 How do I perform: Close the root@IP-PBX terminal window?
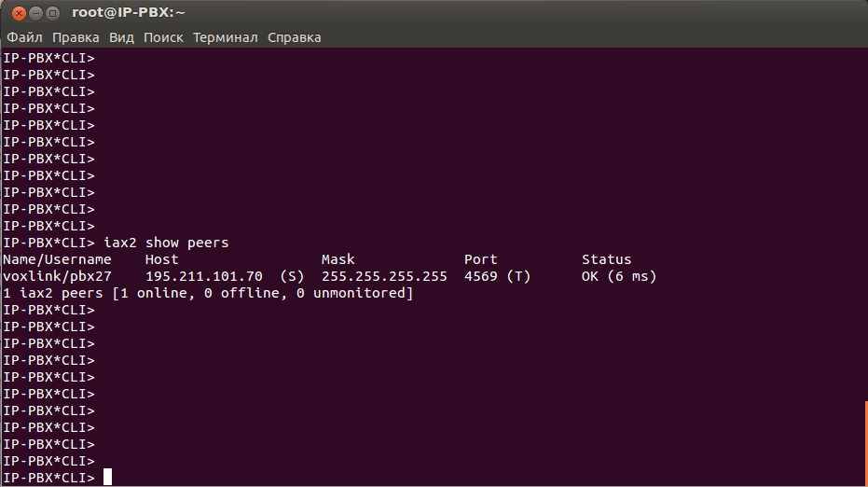click(x=17, y=13)
